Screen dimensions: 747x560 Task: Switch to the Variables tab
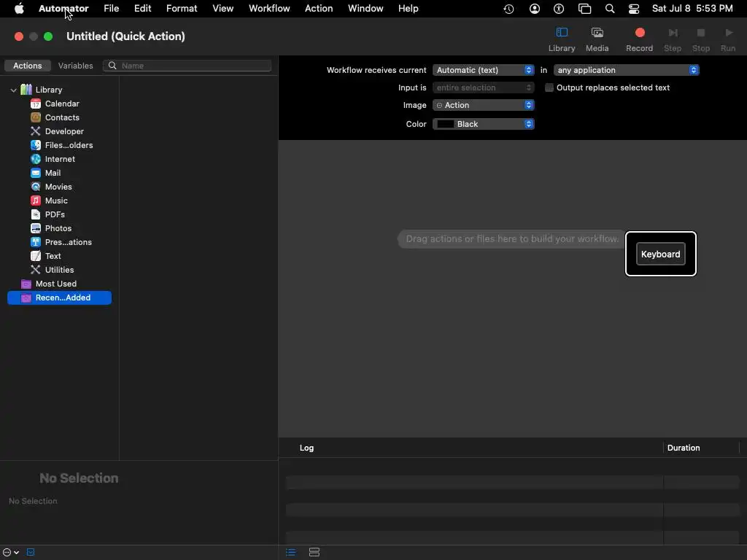[75, 66]
